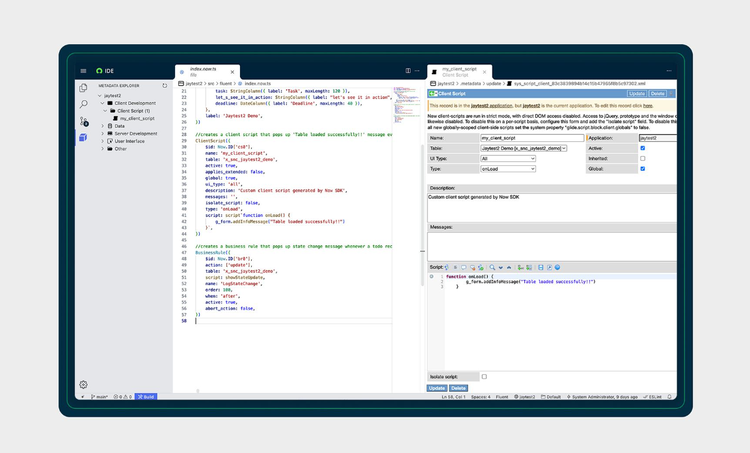Click the split editor icon in tab bar
750x453 pixels.
point(406,70)
